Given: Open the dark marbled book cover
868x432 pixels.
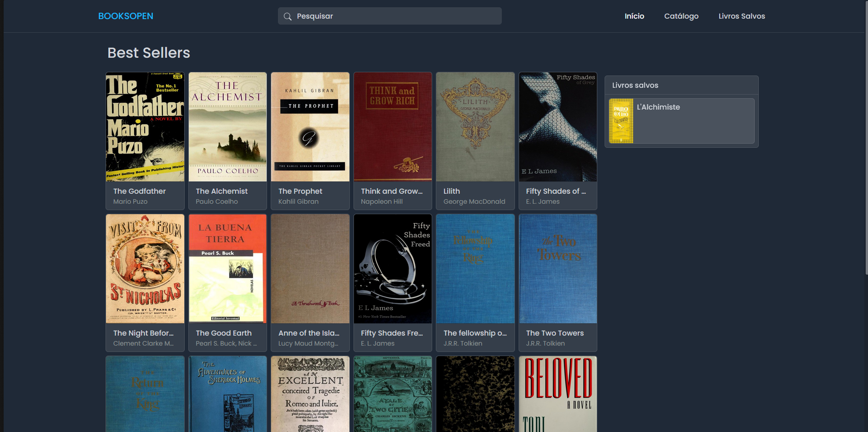Looking at the screenshot, I should 475,394.
